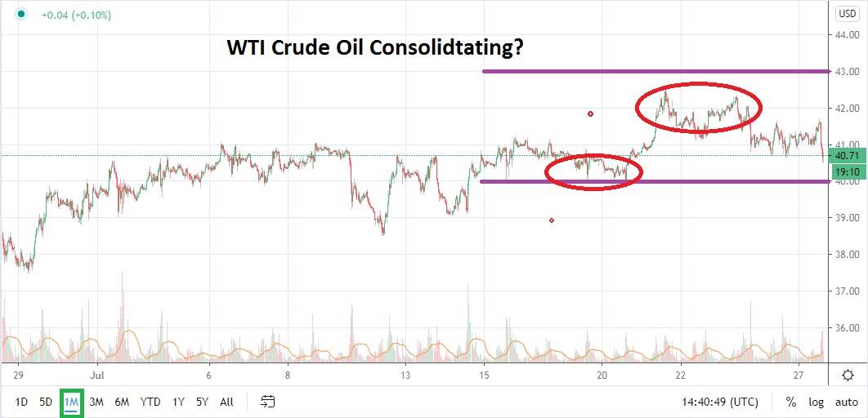Select the 1M time range
The height and width of the screenshot is (418, 868).
71,402
